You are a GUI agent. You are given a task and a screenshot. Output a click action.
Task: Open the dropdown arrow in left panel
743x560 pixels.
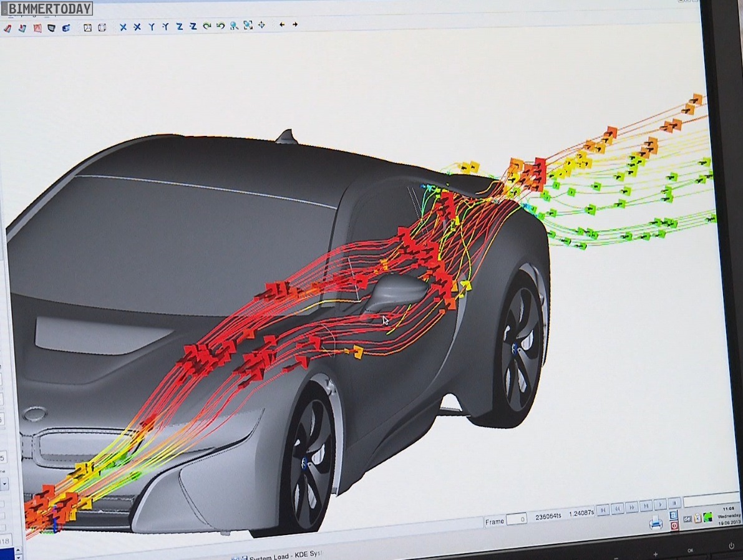tap(4, 483)
